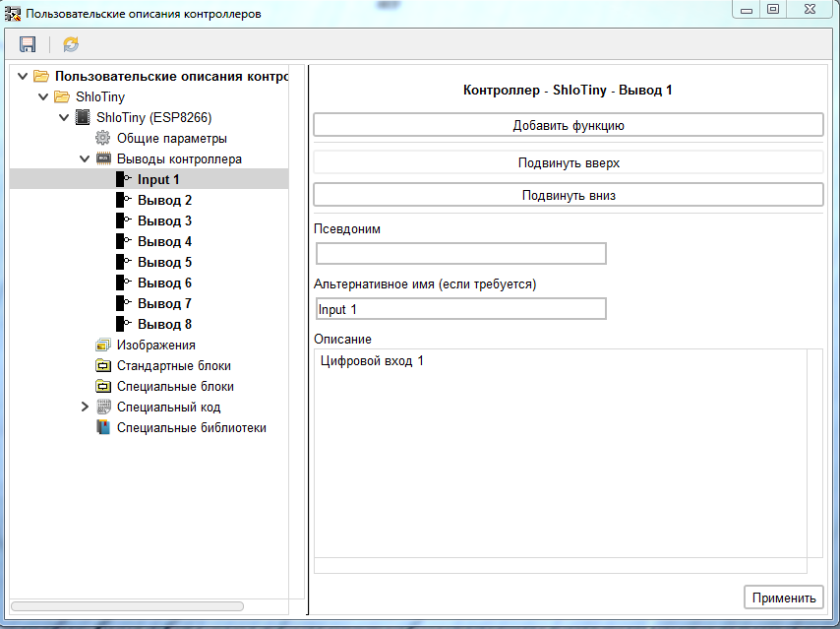Image resolution: width=840 pixels, height=629 pixels.
Task: Focus the Псевдоним input field
Action: (460, 254)
